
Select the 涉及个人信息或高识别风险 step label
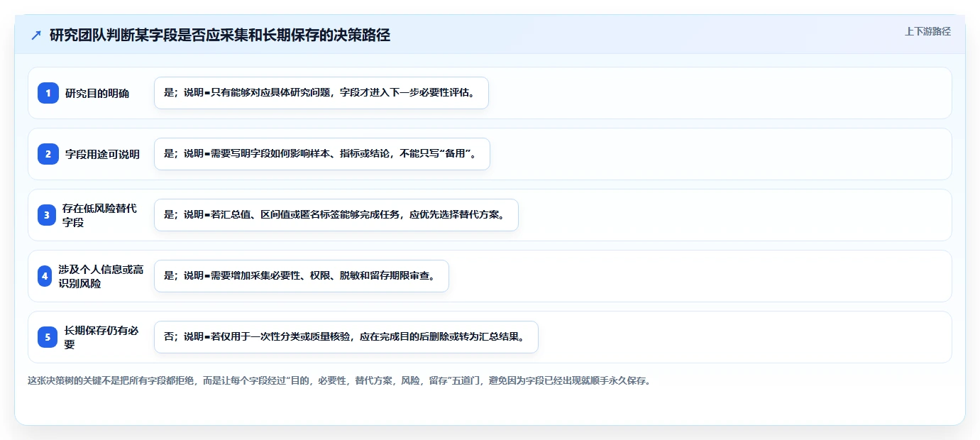point(101,276)
